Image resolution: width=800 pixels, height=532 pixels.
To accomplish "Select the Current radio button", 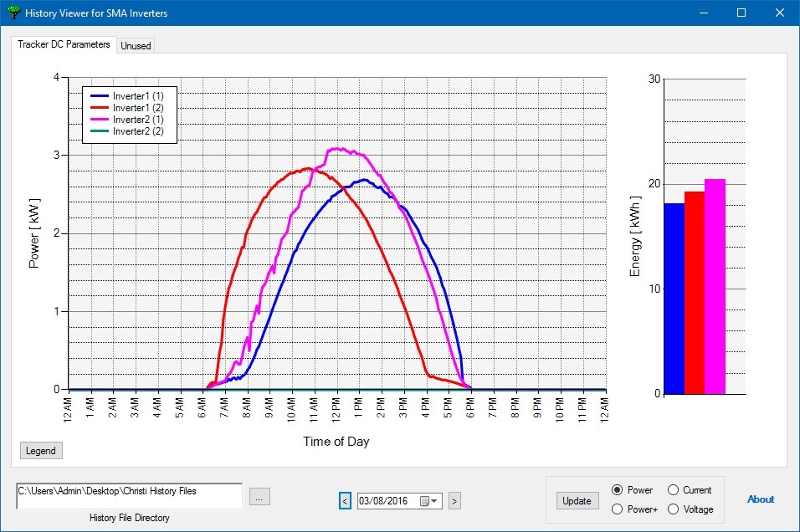I will pos(673,489).
